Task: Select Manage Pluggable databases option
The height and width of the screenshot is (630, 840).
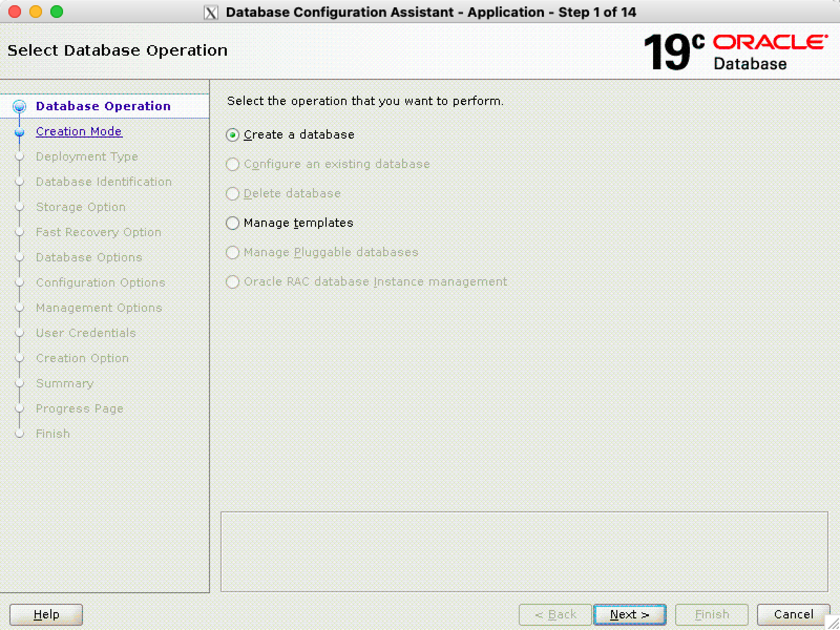Action: pyautogui.click(x=233, y=253)
